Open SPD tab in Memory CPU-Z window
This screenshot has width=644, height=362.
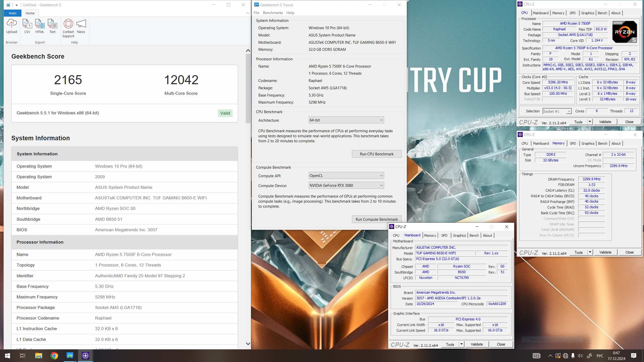[x=573, y=143]
